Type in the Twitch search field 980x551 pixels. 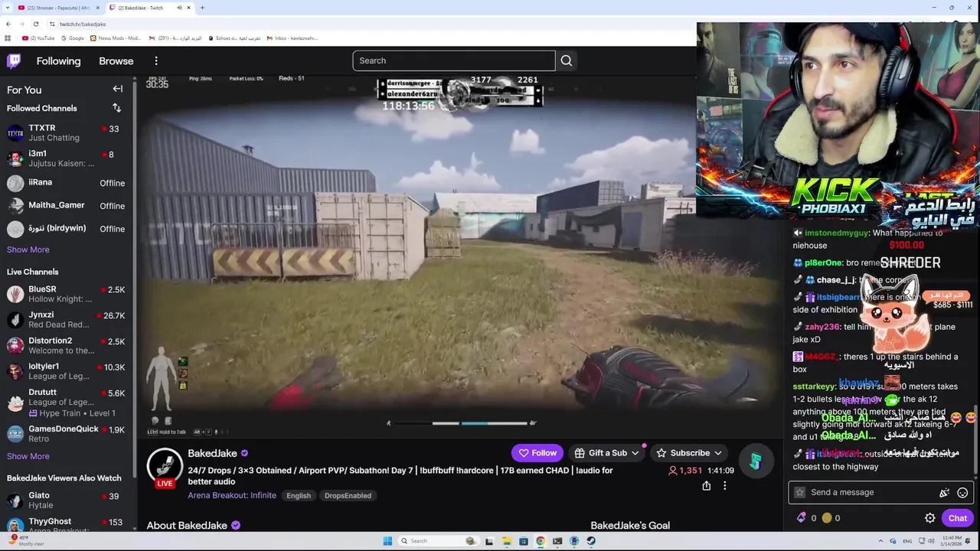coord(454,60)
